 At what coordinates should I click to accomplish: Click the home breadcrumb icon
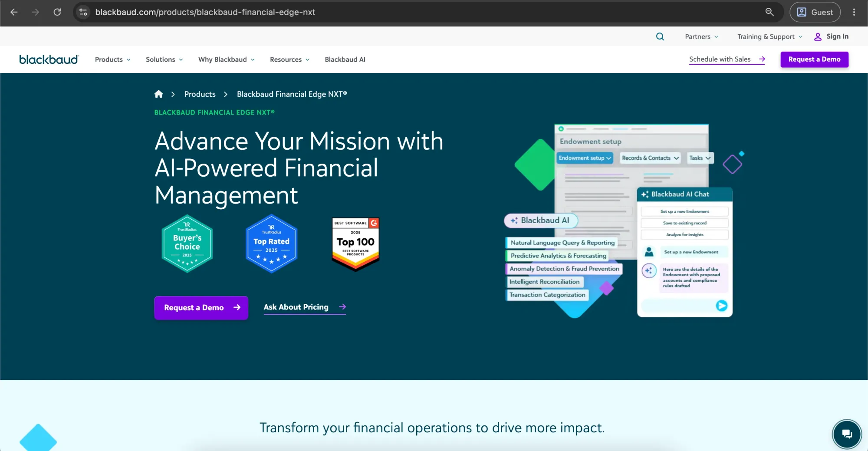pos(159,94)
